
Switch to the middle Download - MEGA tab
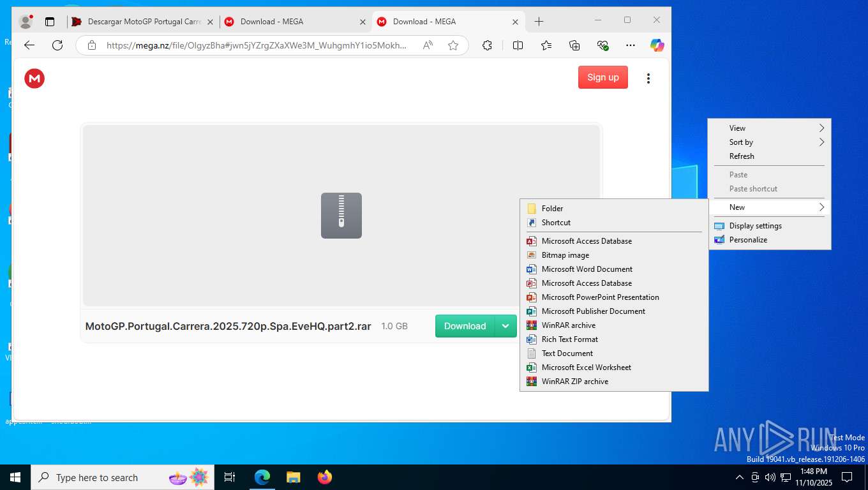tap(296, 22)
